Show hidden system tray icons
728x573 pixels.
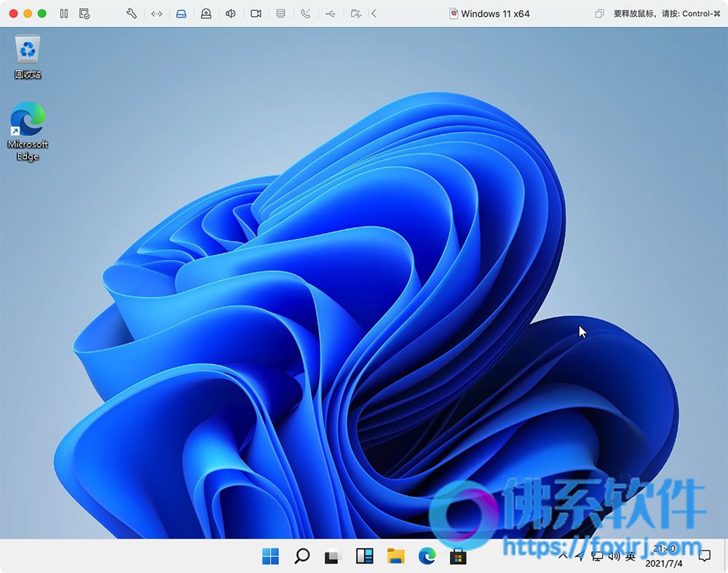coord(563,556)
